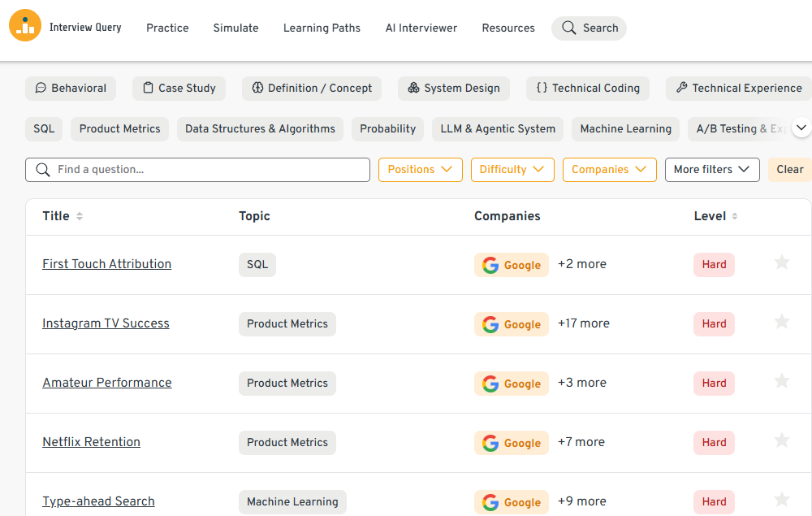812x516 pixels.
Task: Pick the Technical Experience filter chip
Action: point(739,89)
